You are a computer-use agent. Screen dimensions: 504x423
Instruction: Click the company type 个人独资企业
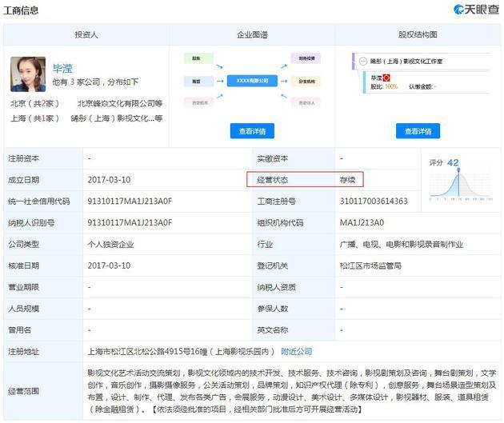[x=110, y=244]
